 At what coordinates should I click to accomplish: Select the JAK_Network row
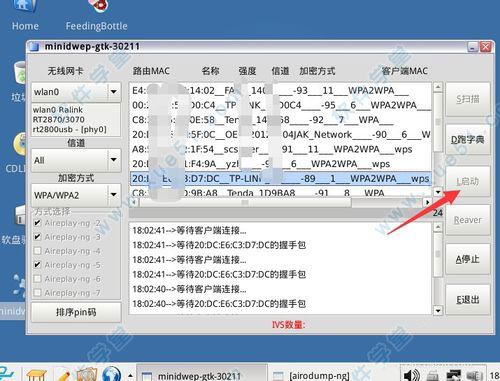click(281, 134)
